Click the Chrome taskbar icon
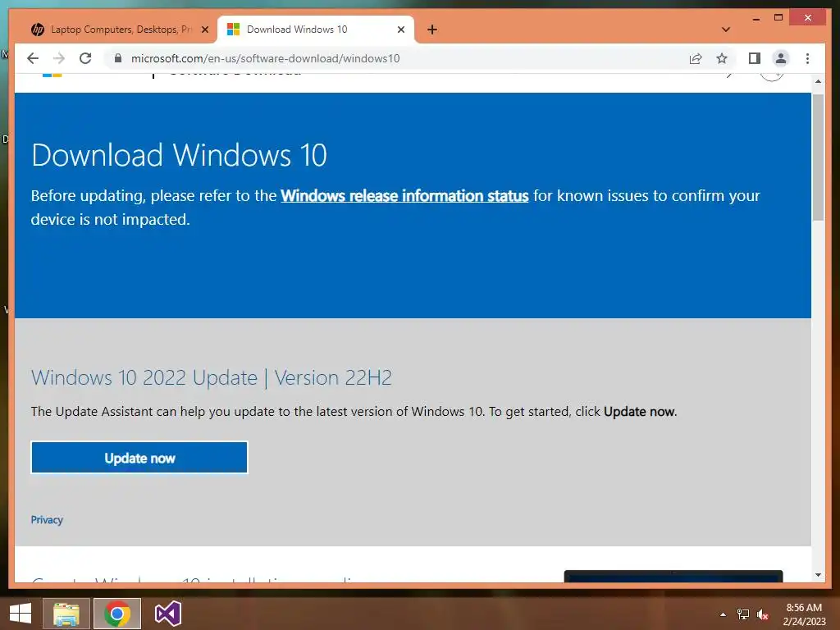Screen dimensions: 840x630 coord(116,614)
